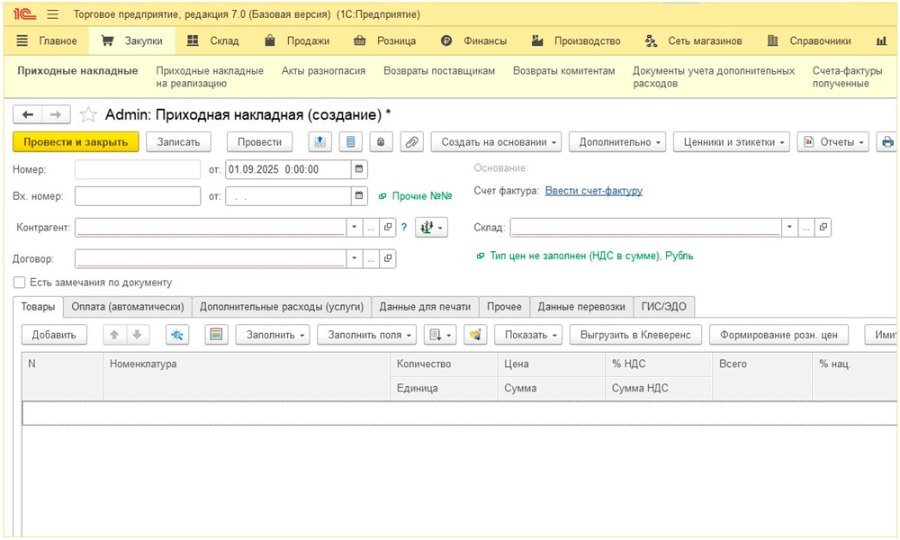This screenshot has height=540, width=900.
Task: Open the table settings icon dropdown
Action: click(440, 335)
